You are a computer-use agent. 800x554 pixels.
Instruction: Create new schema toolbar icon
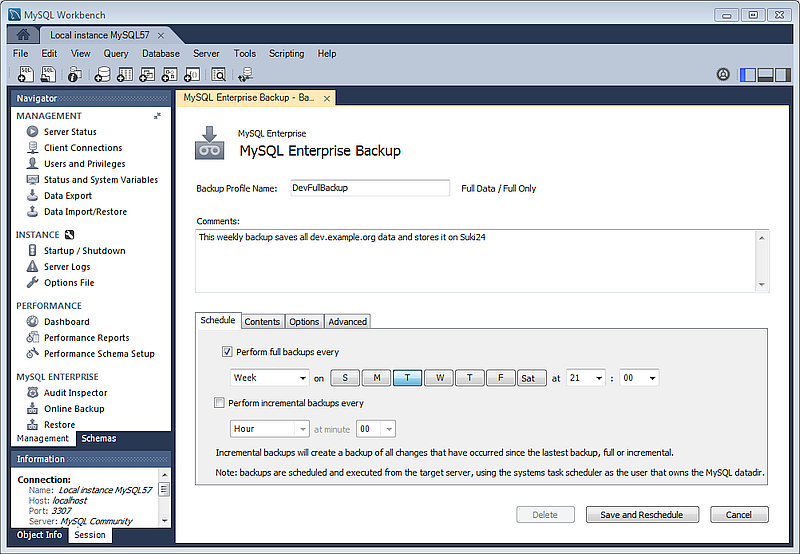pyautogui.click(x=102, y=74)
